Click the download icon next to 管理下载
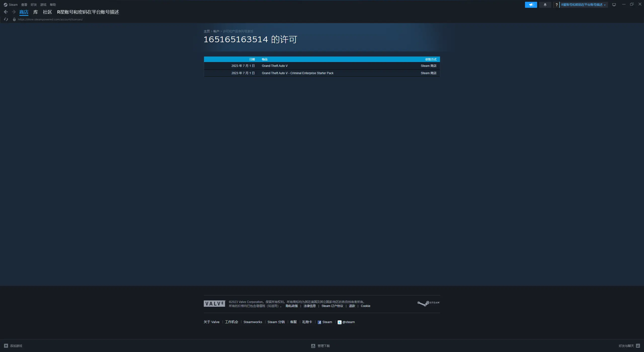 [x=313, y=346]
